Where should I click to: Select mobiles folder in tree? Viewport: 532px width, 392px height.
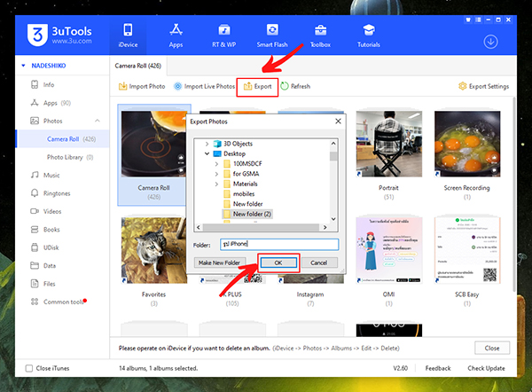click(244, 194)
